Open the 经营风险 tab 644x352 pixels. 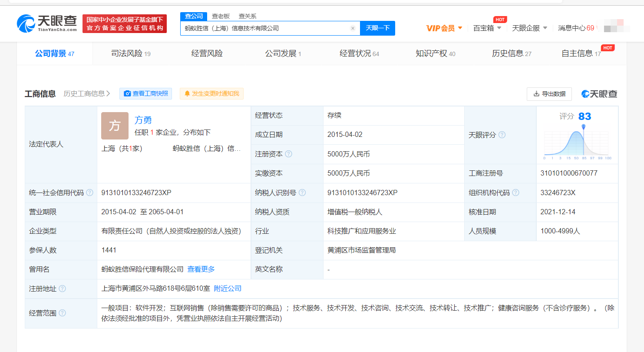tap(207, 53)
